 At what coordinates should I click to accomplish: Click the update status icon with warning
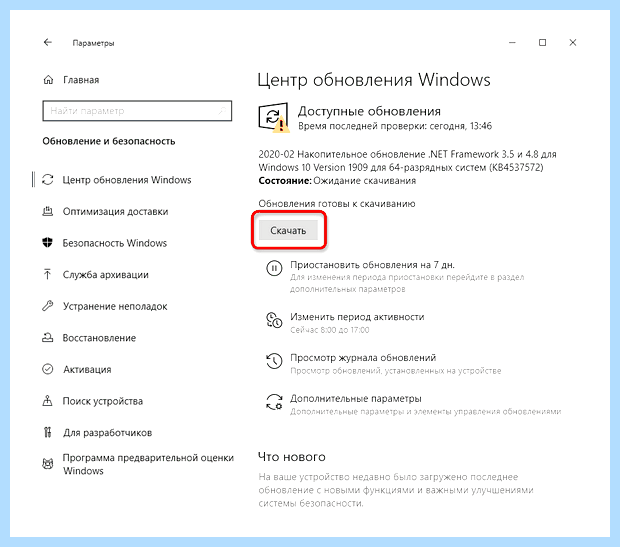(274, 117)
